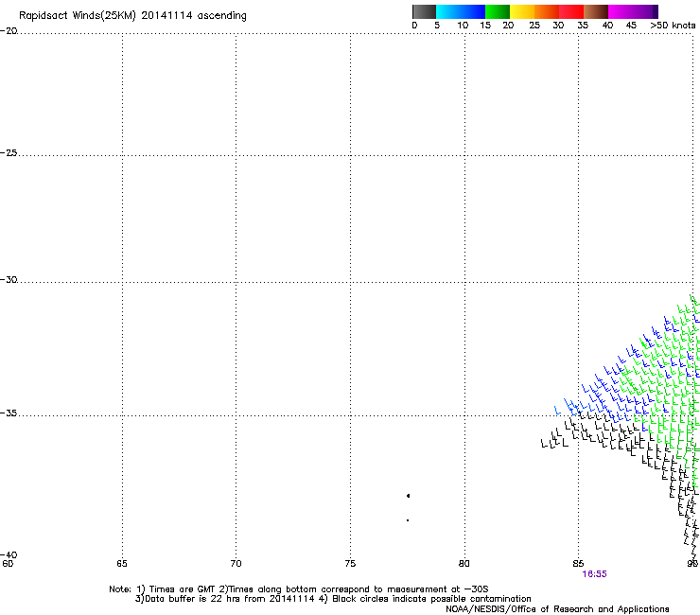700x615 pixels.
Task: Click the '-25' latitude axis label
Action: tap(9, 152)
